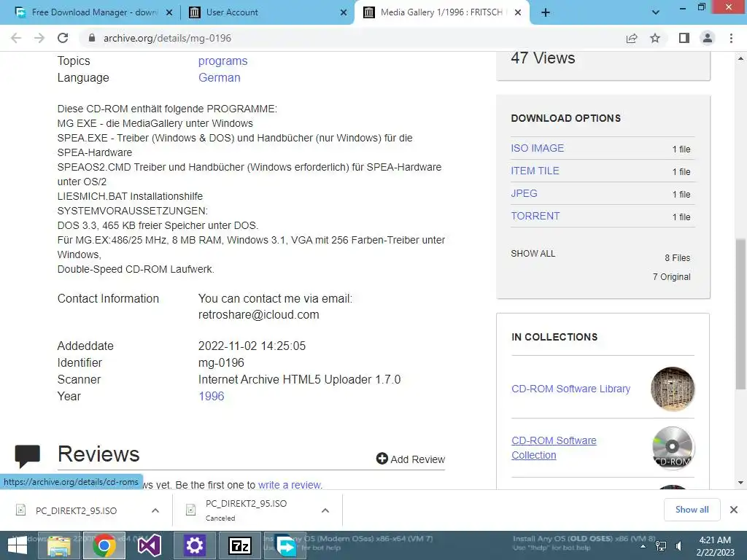
Task: Open Chrome three-dot menu
Action: (x=731, y=38)
